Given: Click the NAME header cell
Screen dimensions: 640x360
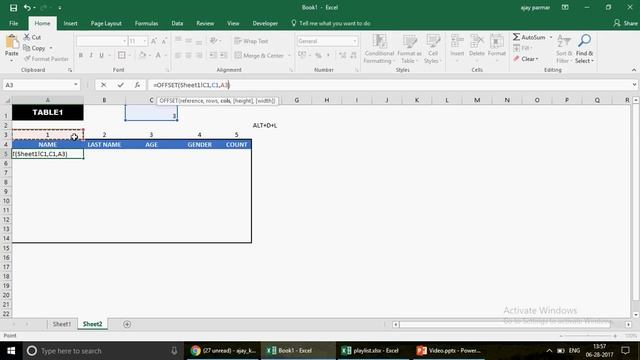Looking at the screenshot, I should [x=48, y=144].
